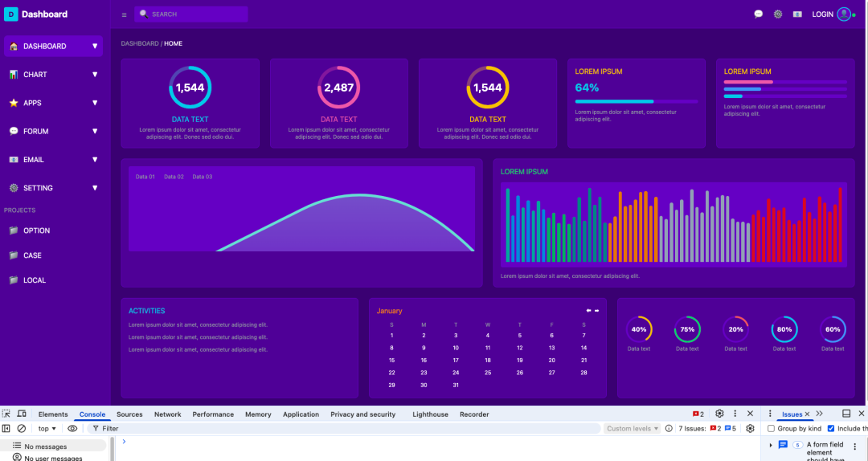Enable the Group by kind checkbox
The image size is (868, 461).
[771, 429]
